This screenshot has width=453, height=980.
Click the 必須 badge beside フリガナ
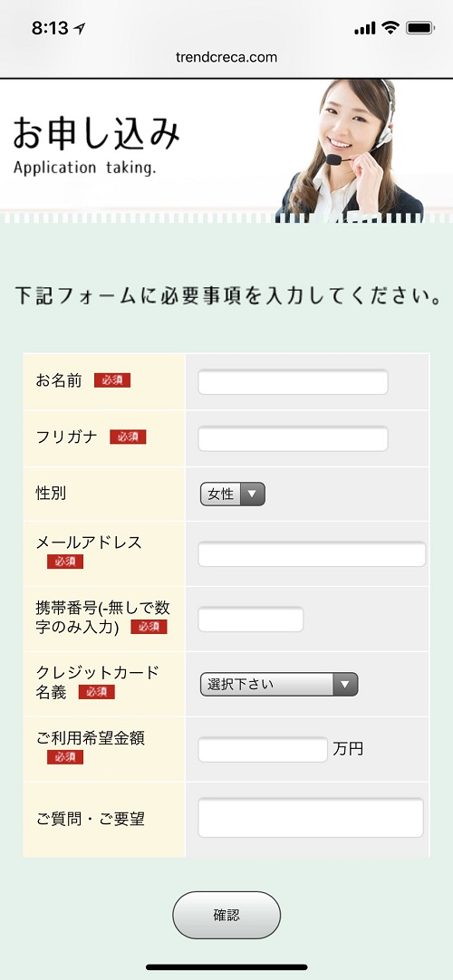(128, 437)
